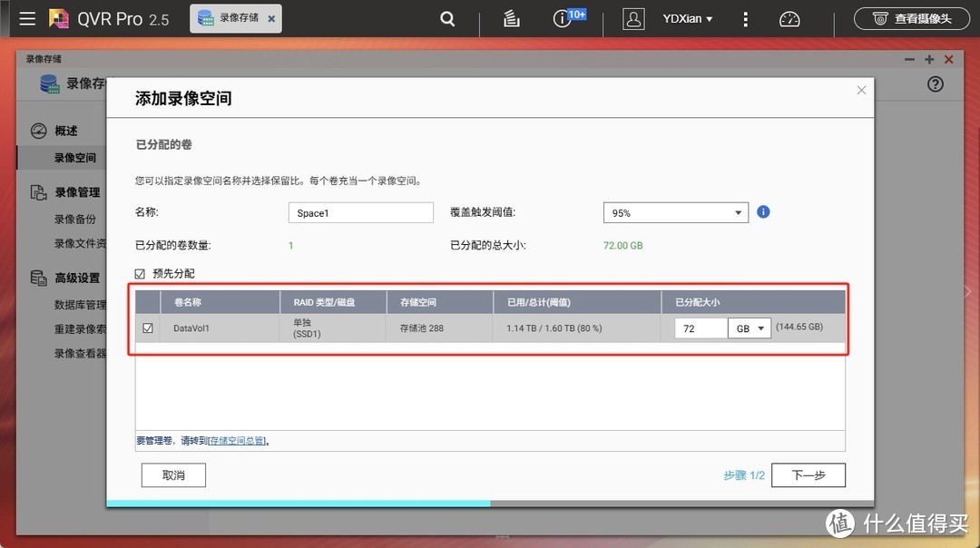View notifications via the 10+ info icon
The height and width of the screenshot is (548, 980).
563,18
